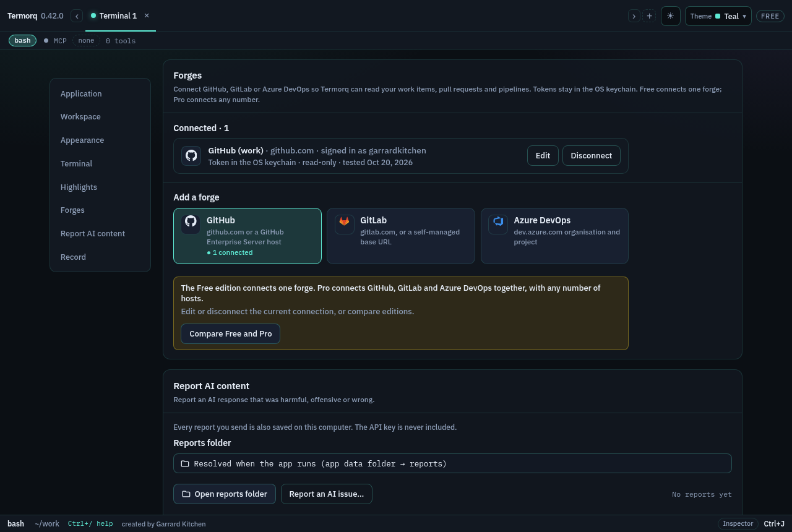Open the Theme Teal dropdown
This screenshot has height=532, width=792.
click(x=718, y=16)
